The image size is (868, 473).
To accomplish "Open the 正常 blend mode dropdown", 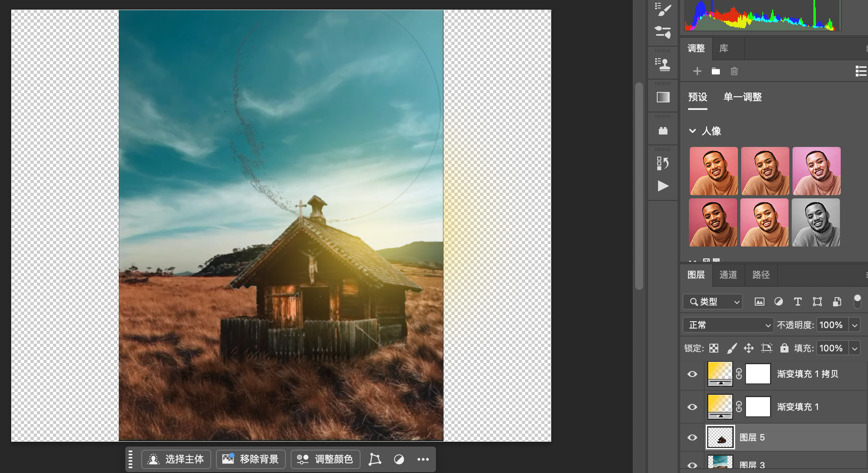I will tap(727, 325).
